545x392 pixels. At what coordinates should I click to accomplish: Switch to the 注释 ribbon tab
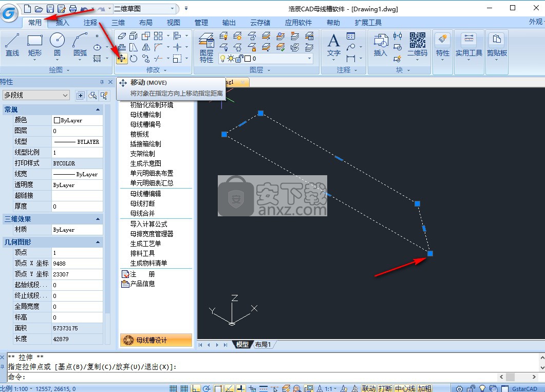point(90,23)
